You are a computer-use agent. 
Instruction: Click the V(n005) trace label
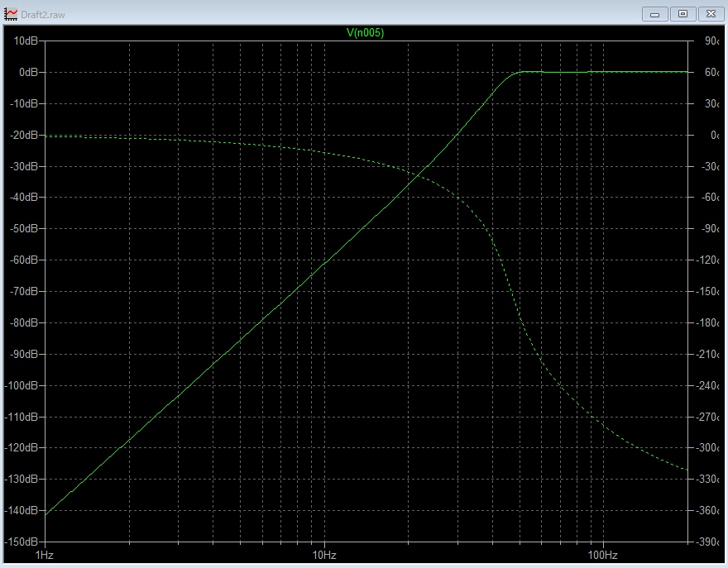point(365,33)
